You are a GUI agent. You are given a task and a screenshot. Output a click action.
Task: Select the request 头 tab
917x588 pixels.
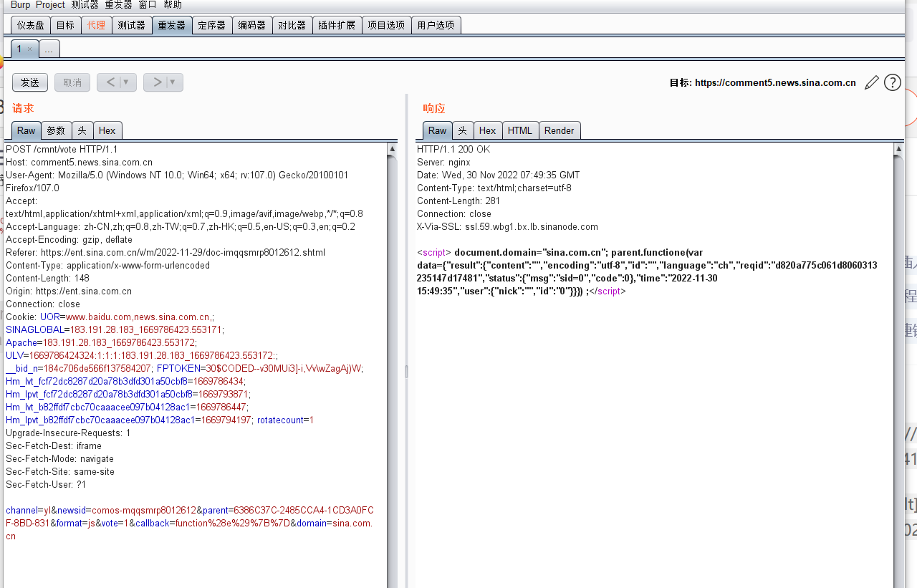pyautogui.click(x=82, y=130)
